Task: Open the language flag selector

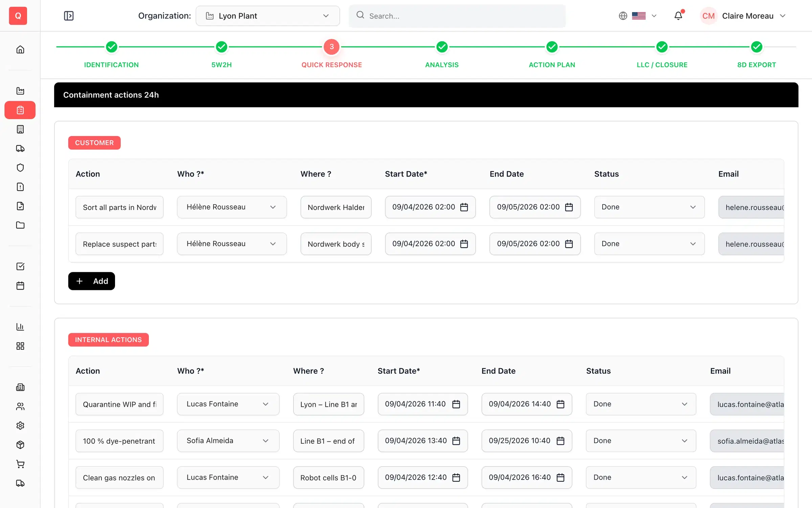Action: coord(638,16)
